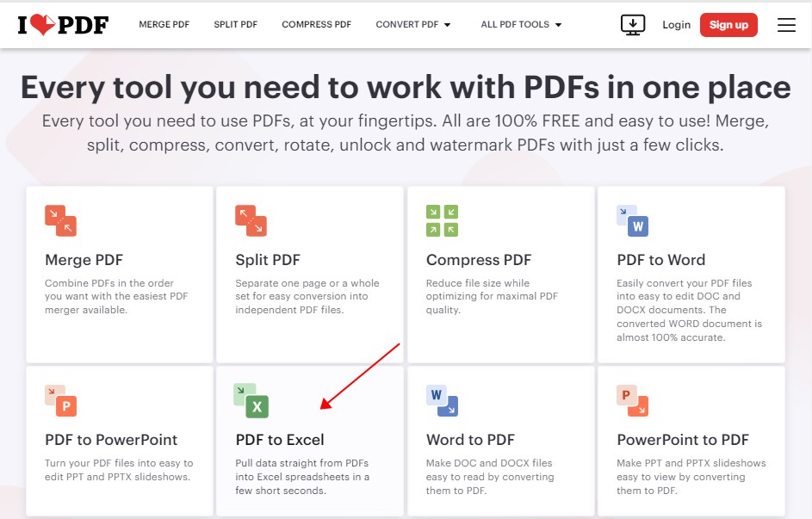
Task: Click the desktop app download icon
Action: (x=633, y=24)
